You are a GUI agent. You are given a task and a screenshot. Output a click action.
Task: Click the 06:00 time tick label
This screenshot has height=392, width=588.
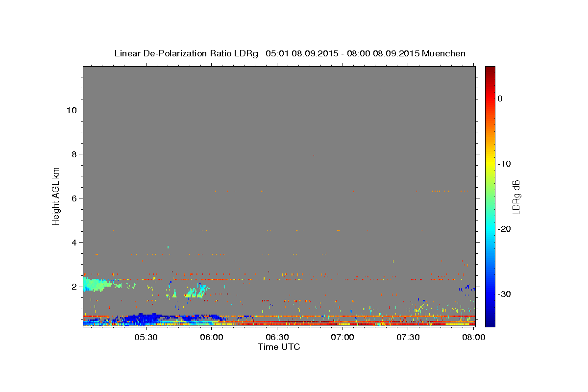click(212, 337)
